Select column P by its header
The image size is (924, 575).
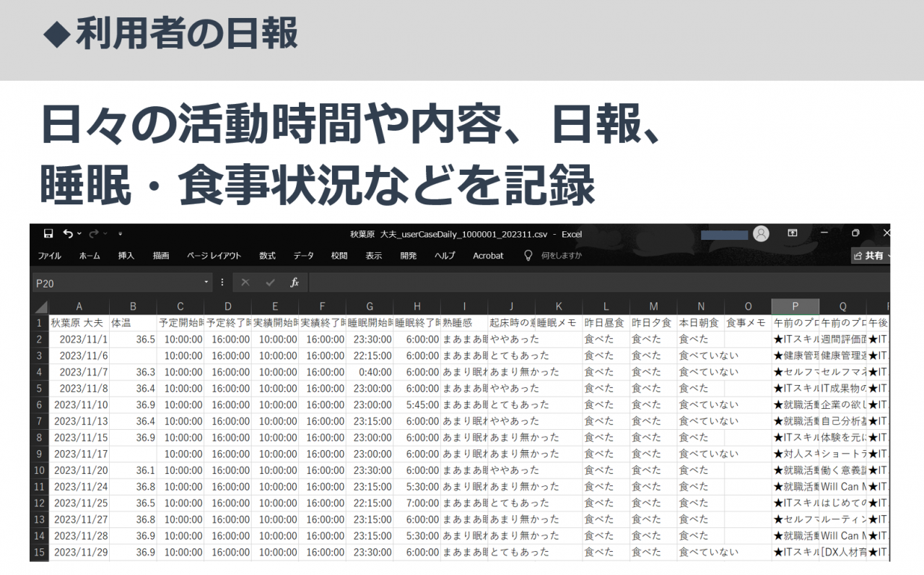(x=796, y=307)
